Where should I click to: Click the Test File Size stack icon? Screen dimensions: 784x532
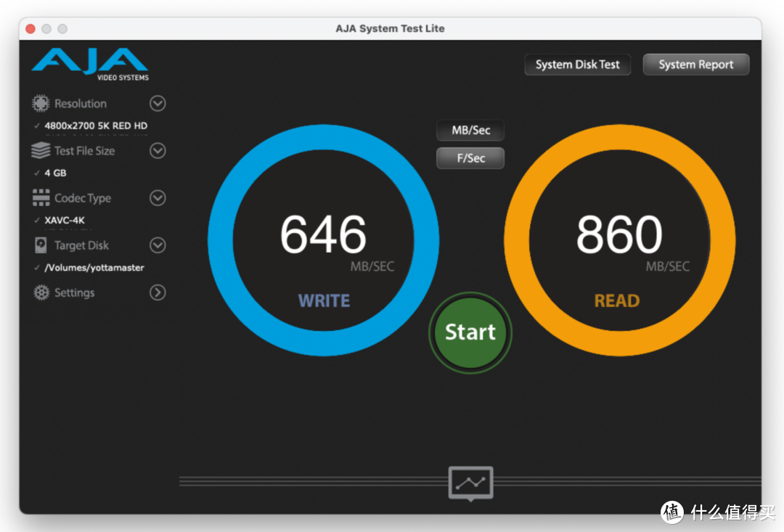click(41, 150)
